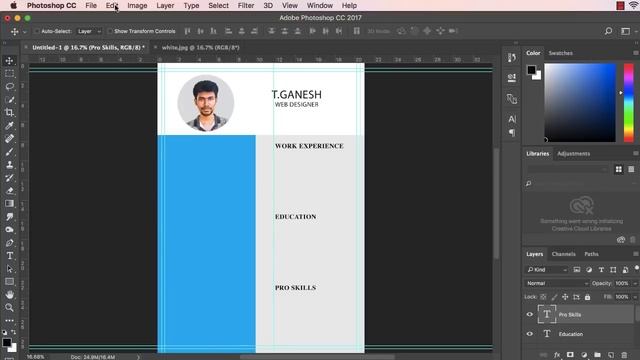This screenshot has width=640, height=360.
Task: Select the Clone Stamp tool
Action: 9,165
